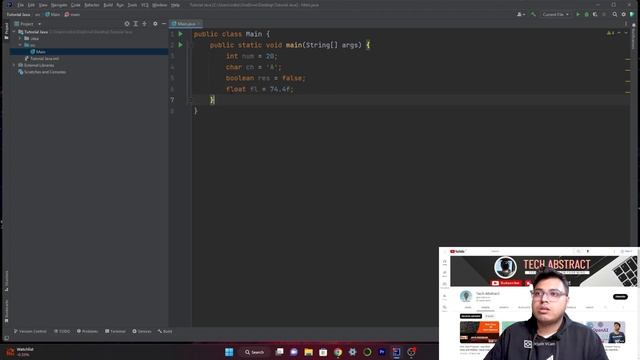
Task: Open the Run menu
Action: [120, 5]
